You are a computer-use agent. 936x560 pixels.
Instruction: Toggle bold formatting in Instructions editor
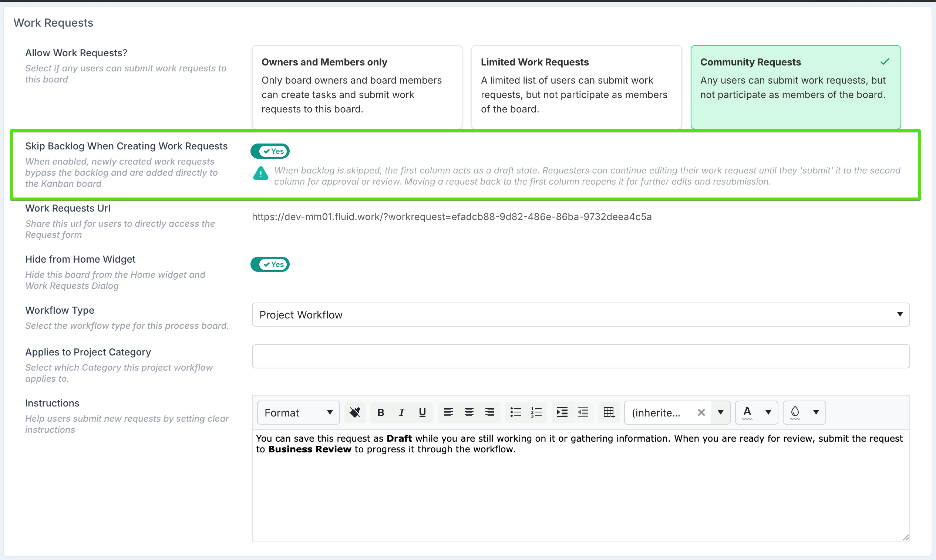(x=380, y=412)
